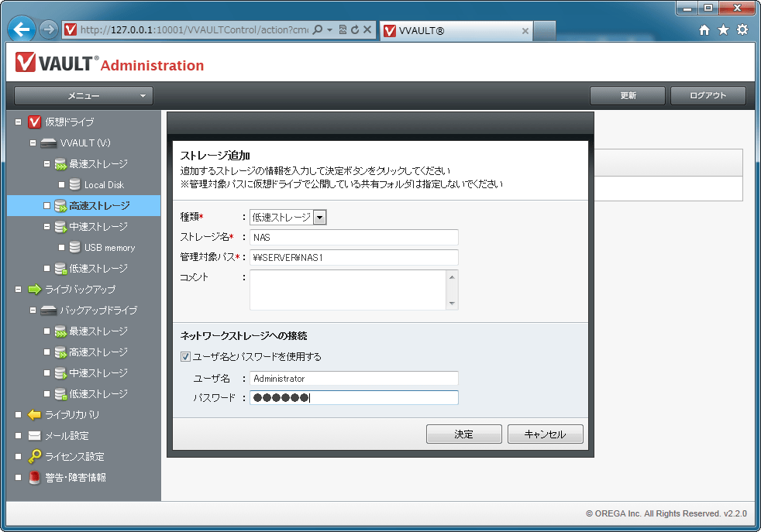Click the browser back arrow button
761x532 pixels.
pos(22,29)
